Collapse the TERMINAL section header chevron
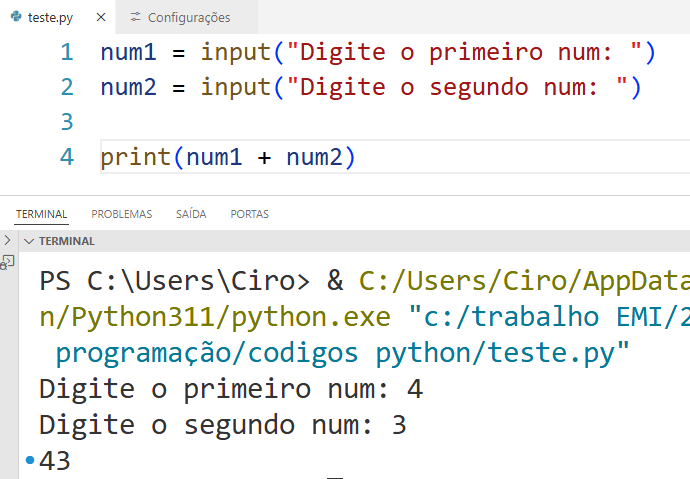Viewport: 690px width, 479px height. pyautogui.click(x=29, y=241)
